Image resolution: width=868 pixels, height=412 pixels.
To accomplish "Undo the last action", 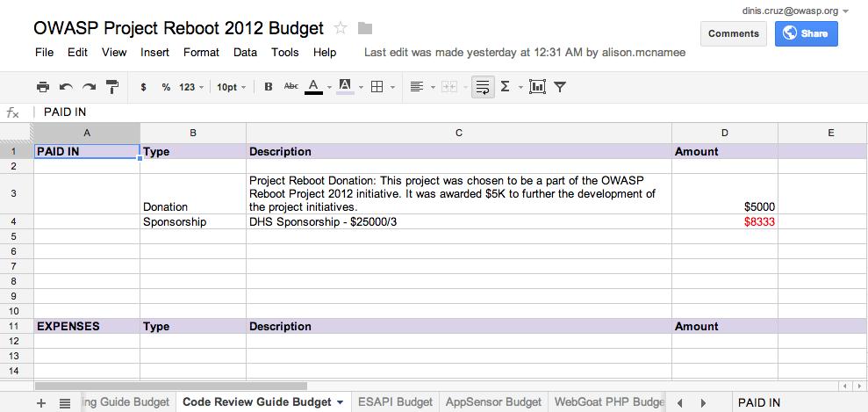I will click(x=66, y=87).
